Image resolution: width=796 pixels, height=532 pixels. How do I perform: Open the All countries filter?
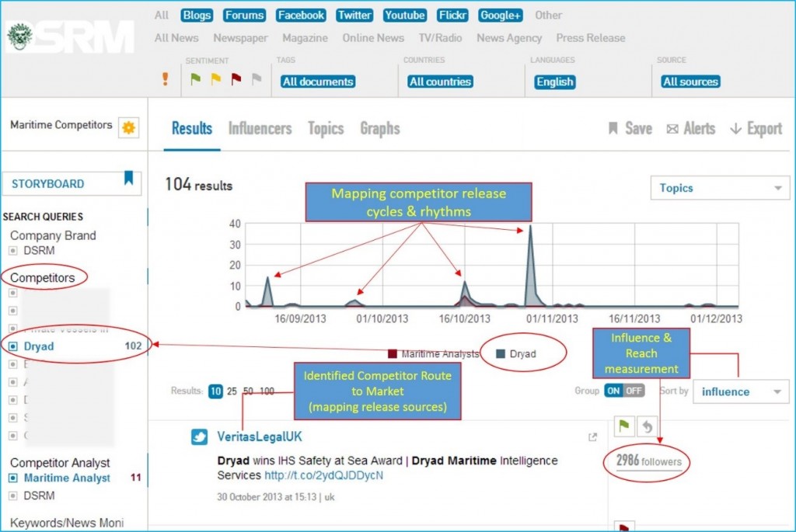tap(441, 82)
